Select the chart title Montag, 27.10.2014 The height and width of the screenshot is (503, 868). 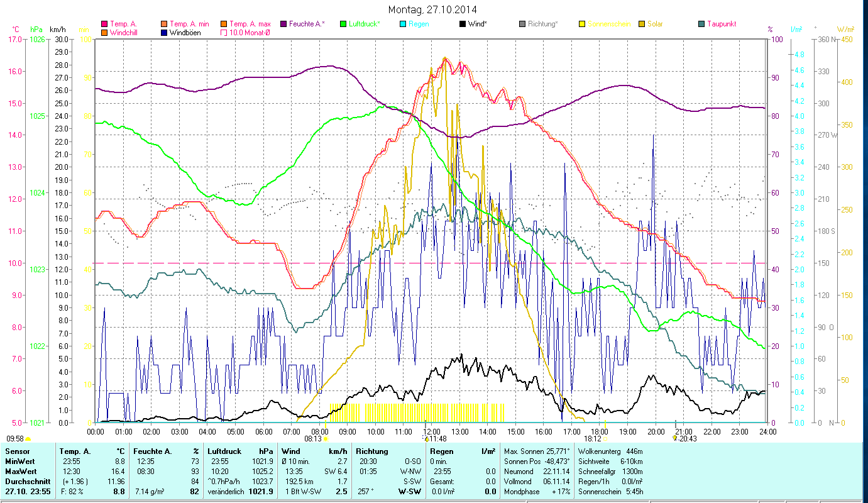(x=432, y=9)
